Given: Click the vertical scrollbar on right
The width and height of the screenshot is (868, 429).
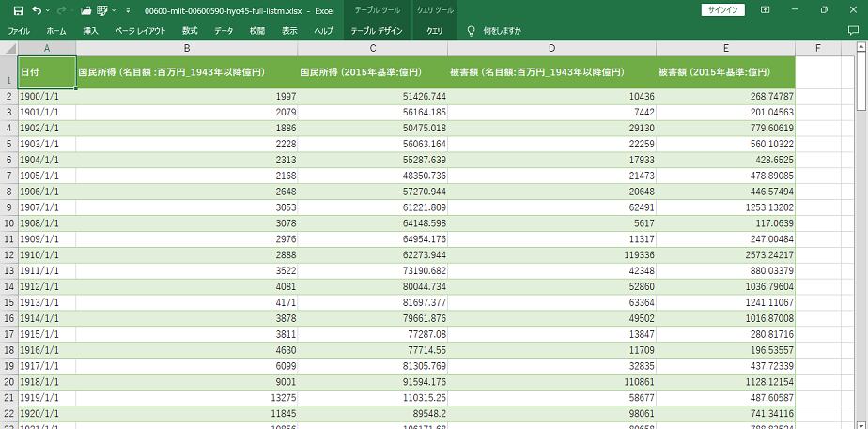Looking at the screenshot, I should pyautogui.click(x=861, y=235).
